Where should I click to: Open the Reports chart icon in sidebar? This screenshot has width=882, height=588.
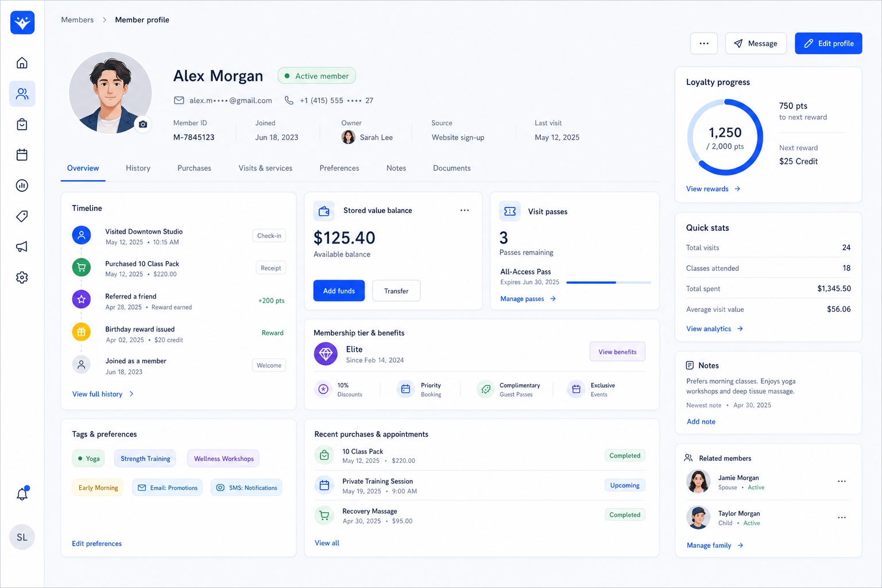click(22, 185)
